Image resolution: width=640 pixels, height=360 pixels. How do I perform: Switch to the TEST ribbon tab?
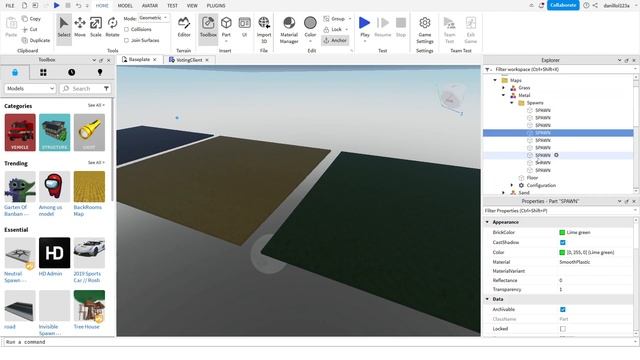[x=172, y=6]
